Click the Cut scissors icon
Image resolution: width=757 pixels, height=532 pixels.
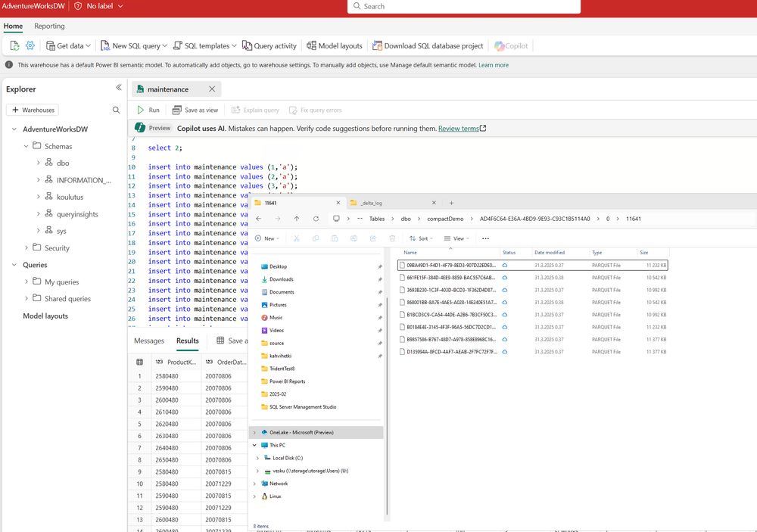(297, 238)
